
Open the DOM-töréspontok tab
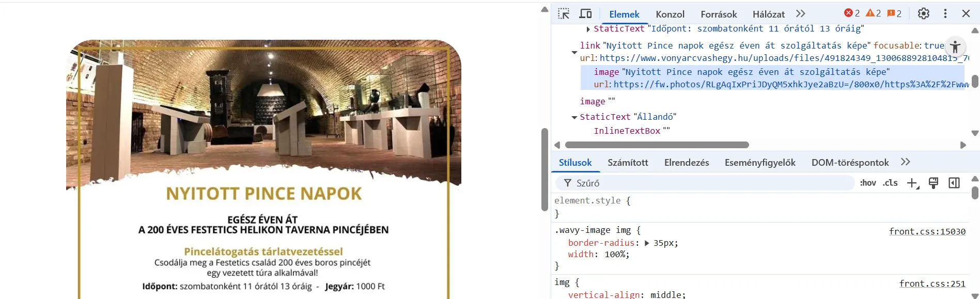point(850,163)
